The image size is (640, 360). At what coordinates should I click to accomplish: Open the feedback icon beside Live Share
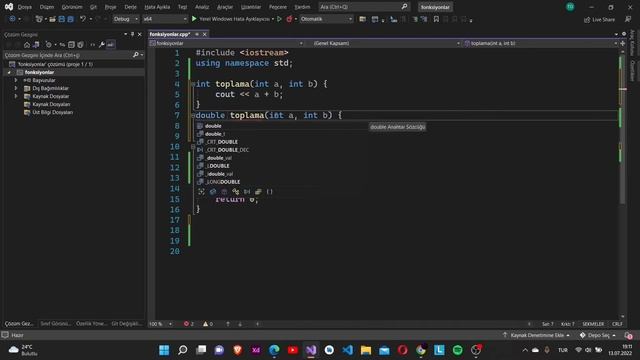tap(628, 19)
